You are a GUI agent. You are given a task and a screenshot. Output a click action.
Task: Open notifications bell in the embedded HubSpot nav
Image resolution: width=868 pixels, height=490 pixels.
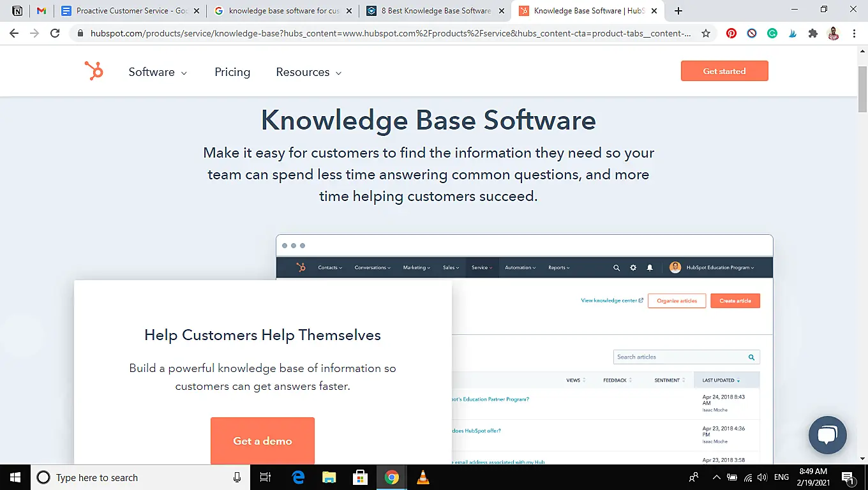tap(650, 267)
